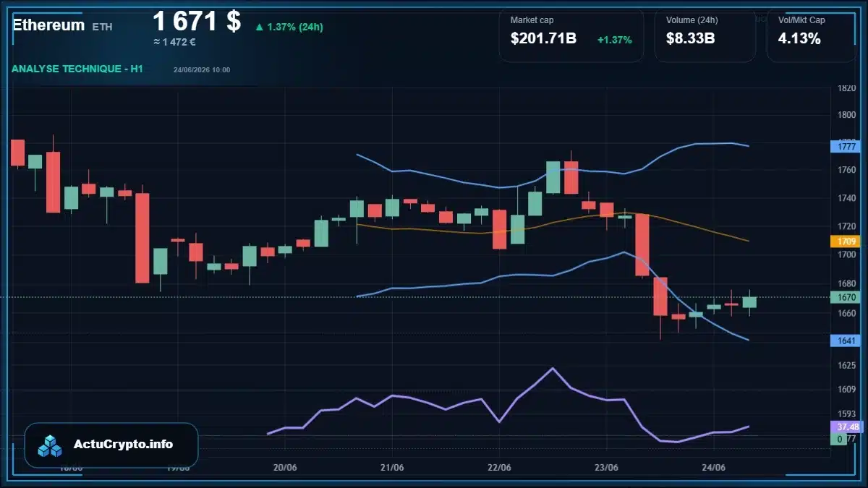
Task: Click the 1720 price axis label
Action: (846, 227)
